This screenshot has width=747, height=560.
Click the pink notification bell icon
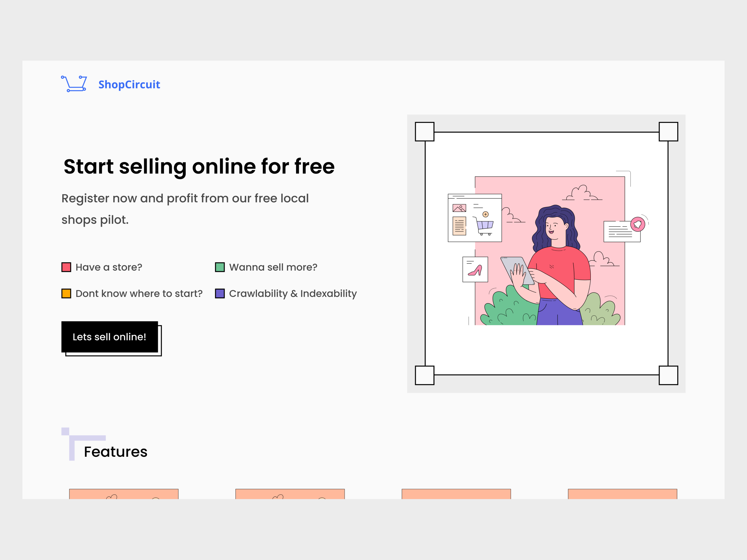pyautogui.click(x=638, y=224)
